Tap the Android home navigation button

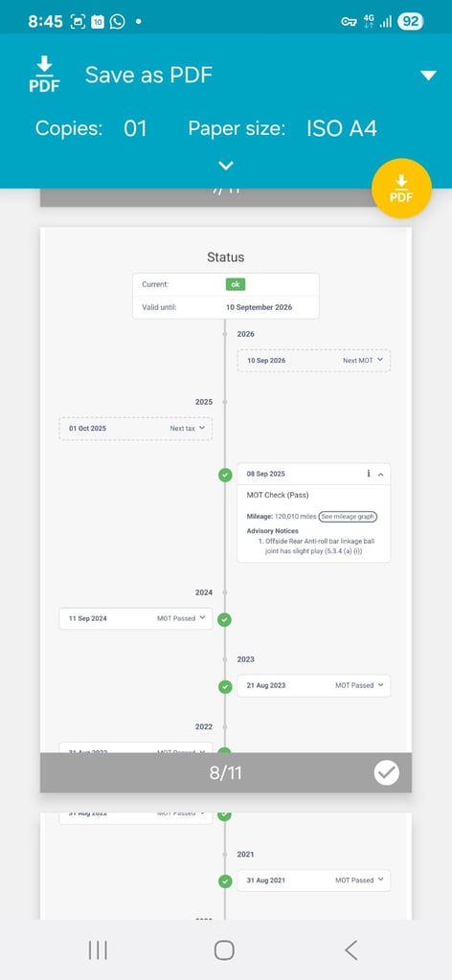pyautogui.click(x=224, y=950)
